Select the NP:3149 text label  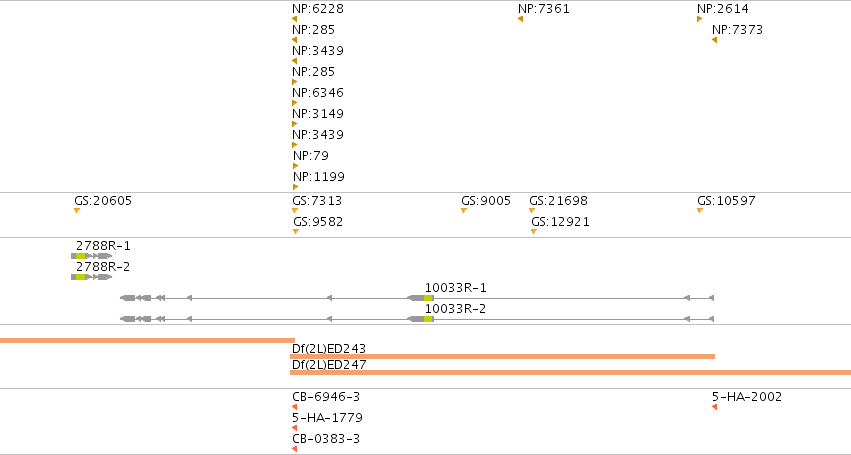coord(318,114)
